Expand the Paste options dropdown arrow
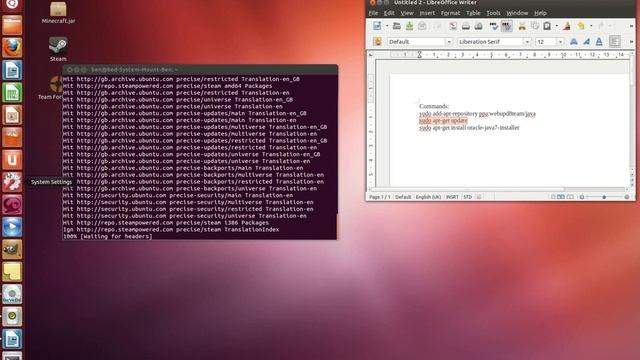The image size is (640, 360). 556,27
